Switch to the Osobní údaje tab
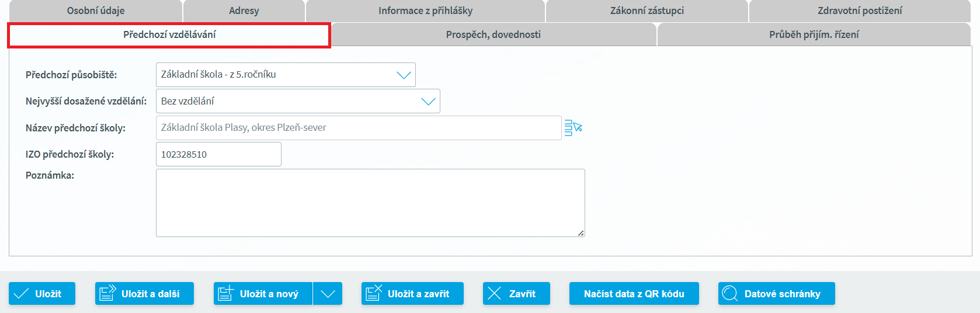 [96, 11]
